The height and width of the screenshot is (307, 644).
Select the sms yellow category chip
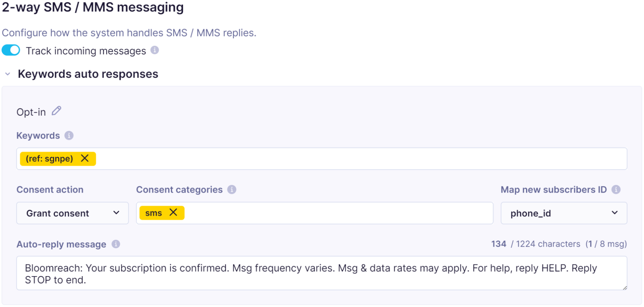(x=153, y=213)
